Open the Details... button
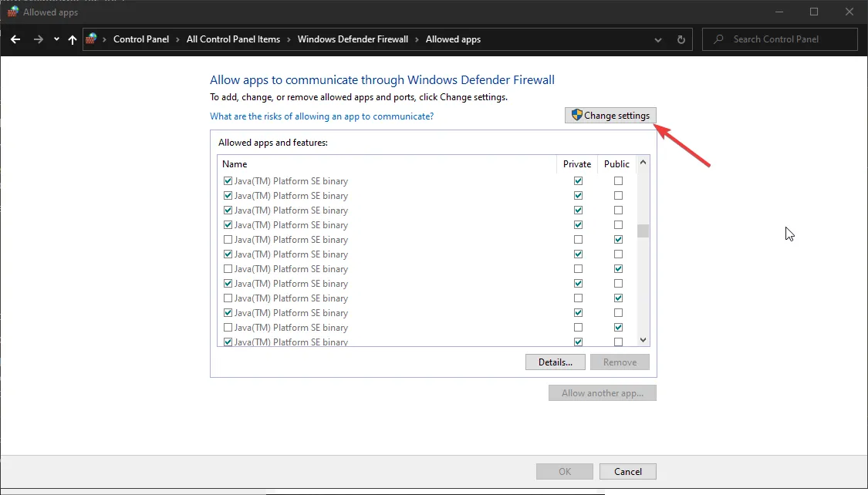The height and width of the screenshot is (495, 868). [556, 362]
